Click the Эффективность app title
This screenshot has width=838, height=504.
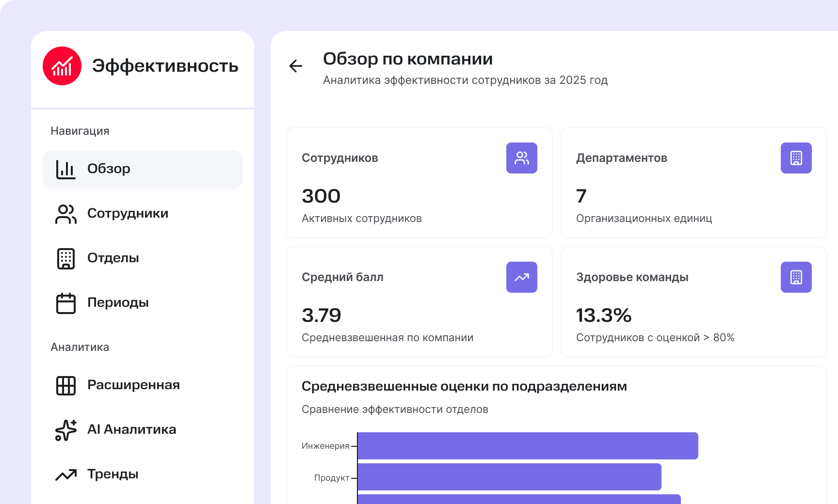pos(165,66)
